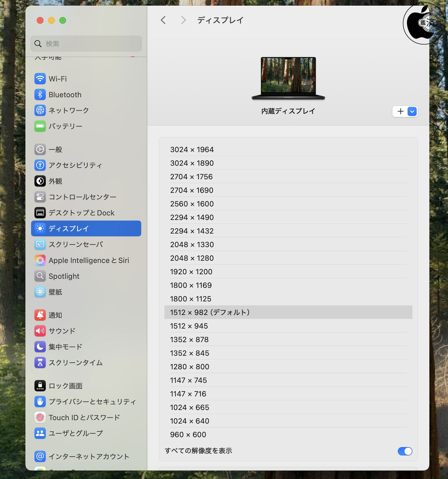
Task: Select 1512 × 982 (デフォルト) resolution
Action: [210, 312]
